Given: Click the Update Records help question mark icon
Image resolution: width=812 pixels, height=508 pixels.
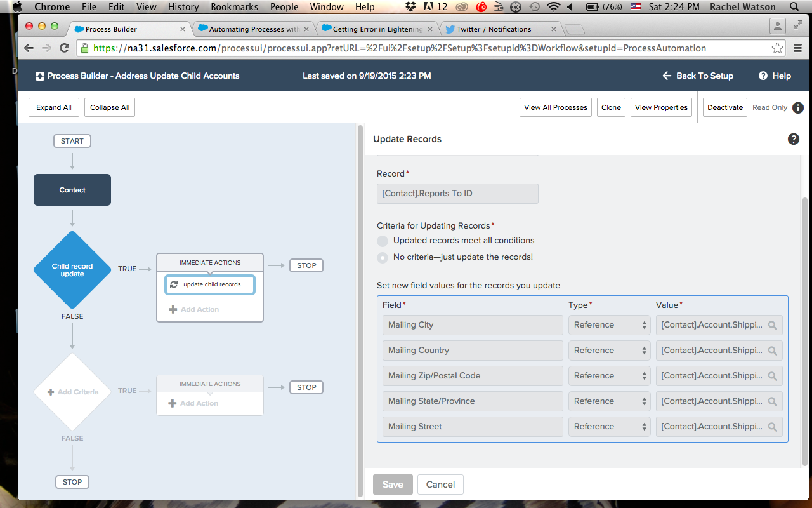Looking at the screenshot, I should click(x=794, y=139).
